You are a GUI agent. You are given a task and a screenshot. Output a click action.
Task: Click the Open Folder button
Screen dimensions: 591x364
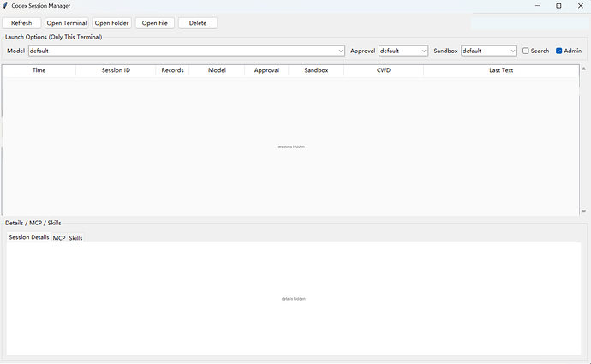tap(111, 23)
